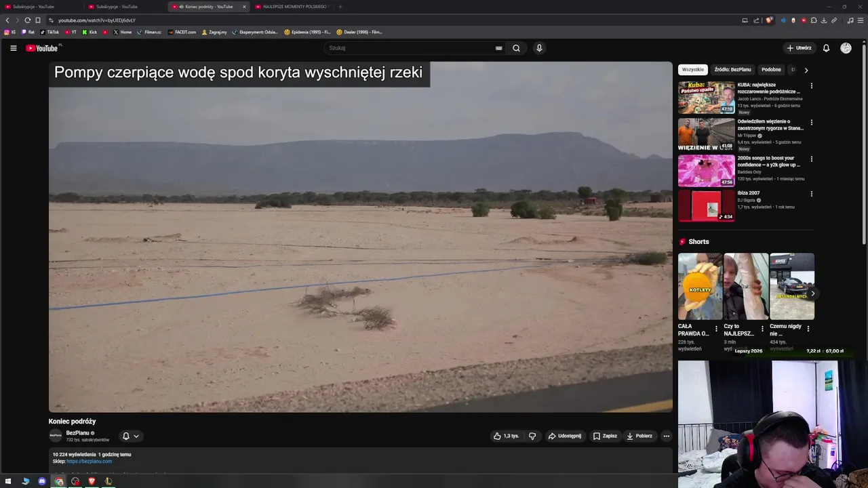This screenshot has height=488, width=868.
Task: Select the Źródło: BezPlanu filter chip
Action: (x=733, y=70)
